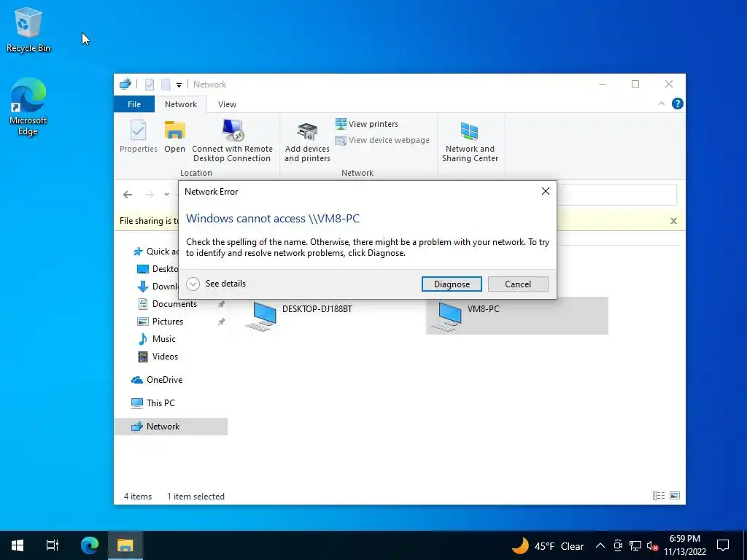Select Documents in the navigation pane
747x560 pixels.
tap(174, 304)
